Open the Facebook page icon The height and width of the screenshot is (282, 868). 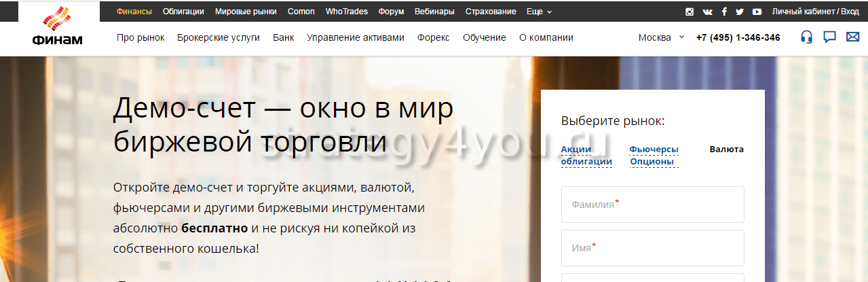(x=724, y=12)
